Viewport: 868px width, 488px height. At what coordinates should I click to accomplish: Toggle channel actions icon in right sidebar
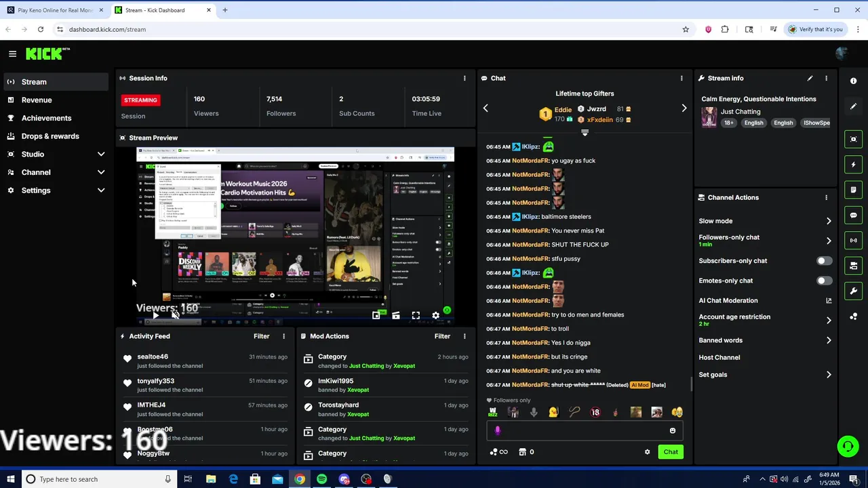853,266
